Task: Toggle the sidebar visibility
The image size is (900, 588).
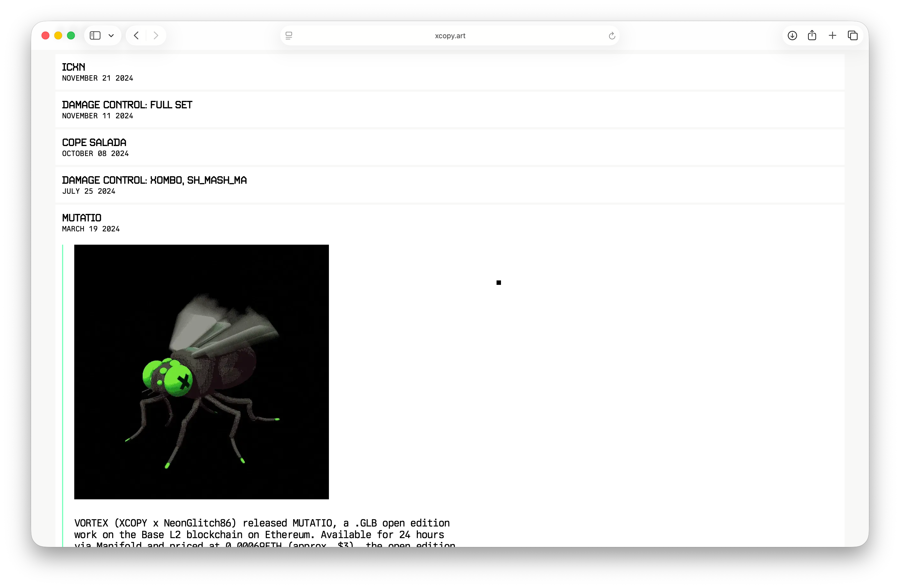Action: (x=95, y=35)
